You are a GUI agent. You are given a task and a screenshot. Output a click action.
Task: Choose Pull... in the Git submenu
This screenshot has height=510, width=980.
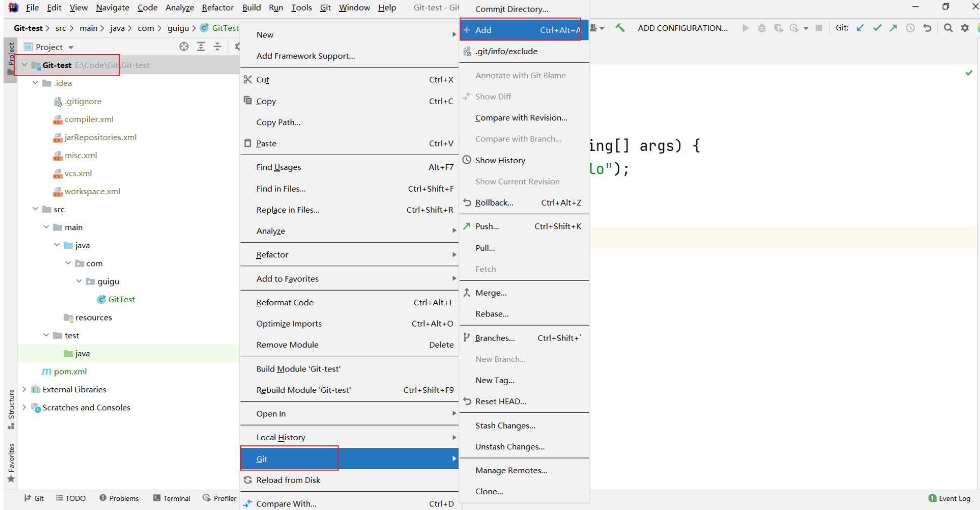tap(524, 248)
